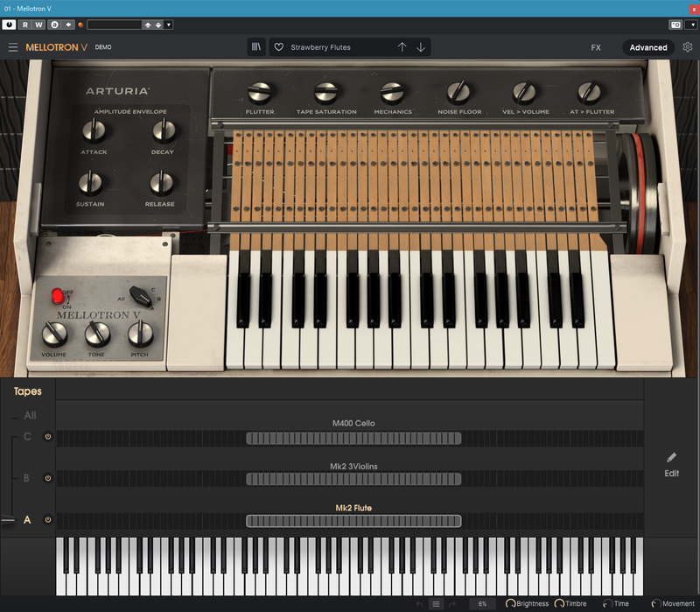Image resolution: width=700 pixels, height=612 pixels.
Task: Adjust the Attack knob
Action: 94,130
